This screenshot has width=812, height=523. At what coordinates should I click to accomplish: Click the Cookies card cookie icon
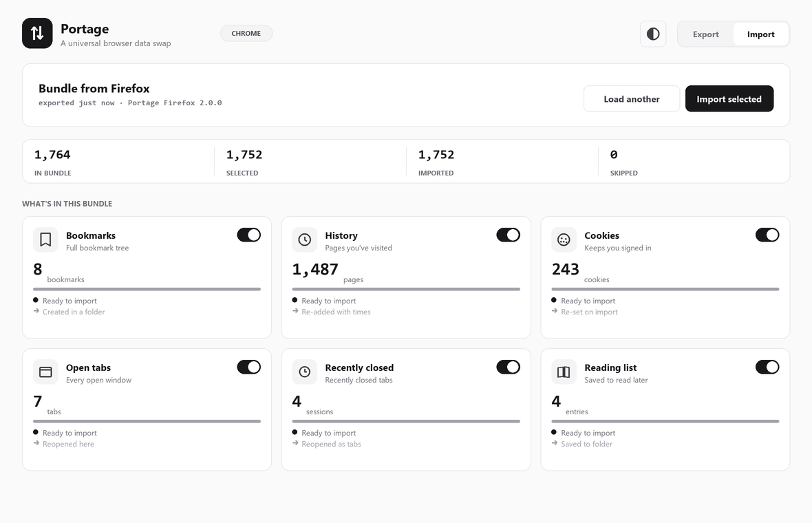point(564,239)
